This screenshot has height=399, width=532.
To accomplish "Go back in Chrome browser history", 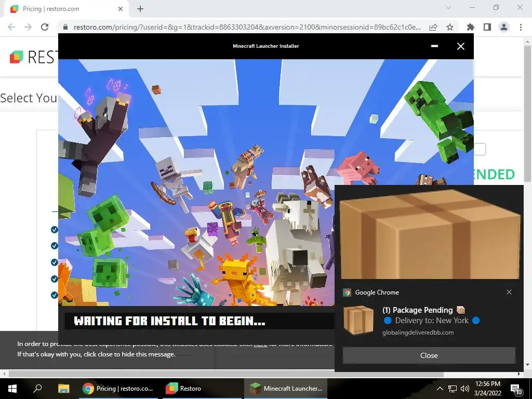I will coord(11,27).
